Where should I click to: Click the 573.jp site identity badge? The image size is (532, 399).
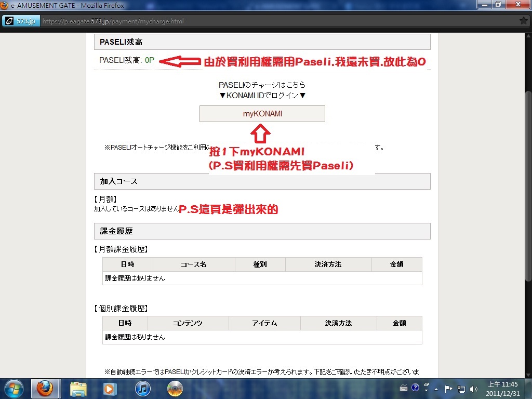pos(20,21)
